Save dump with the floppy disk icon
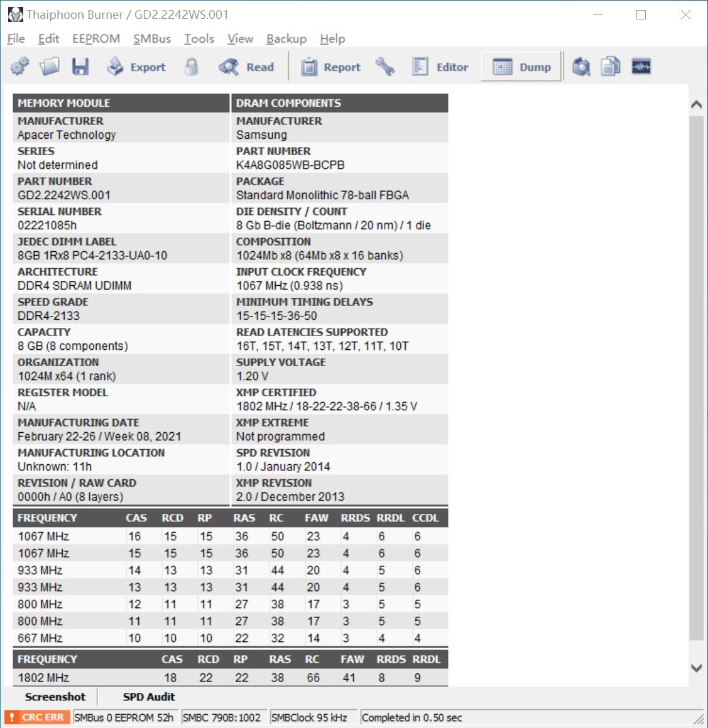This screenshot has width=708, height=728. [x=80, y=67]
